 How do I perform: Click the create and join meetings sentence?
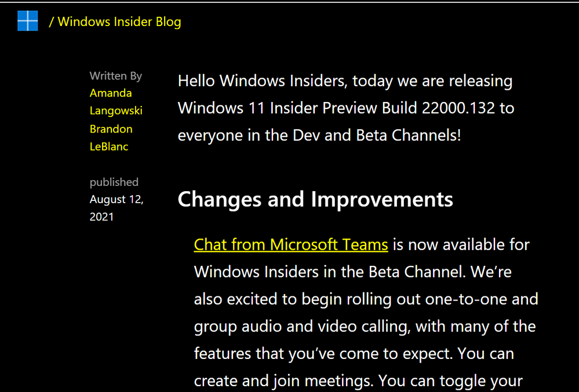click(x=283, y=381)
